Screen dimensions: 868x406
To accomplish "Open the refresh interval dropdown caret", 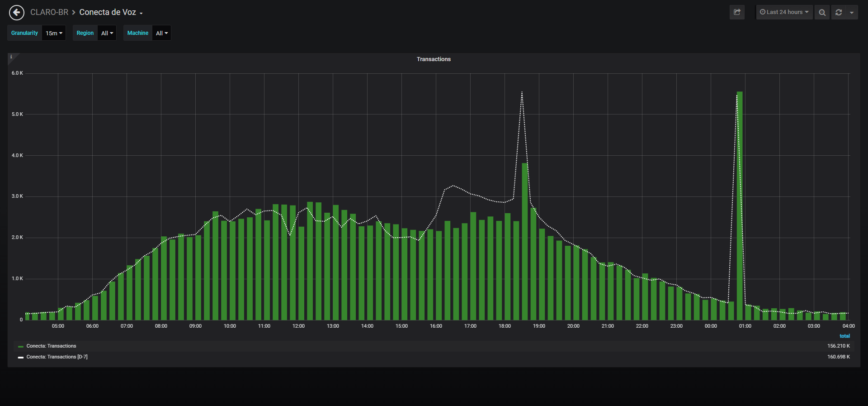I will (852, 12).
